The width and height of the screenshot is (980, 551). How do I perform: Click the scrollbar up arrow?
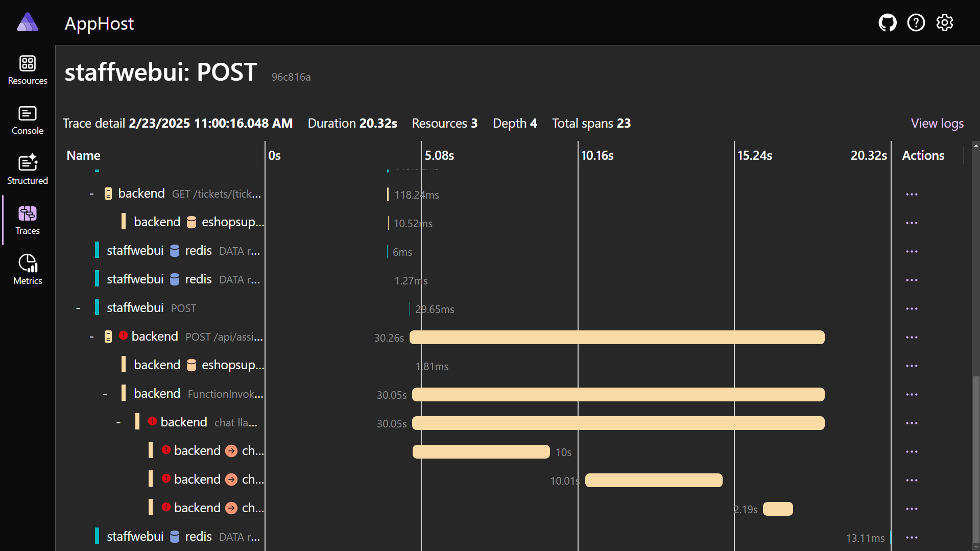click(976, 146)
